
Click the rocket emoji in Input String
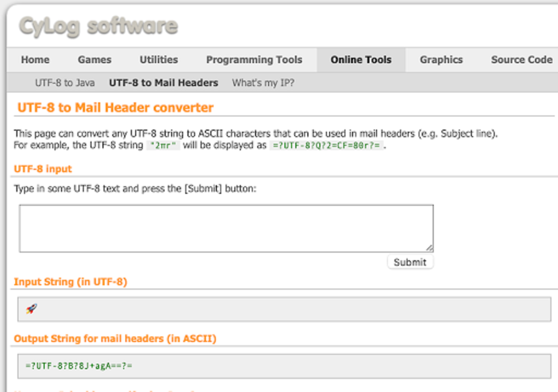pos(31,309)
